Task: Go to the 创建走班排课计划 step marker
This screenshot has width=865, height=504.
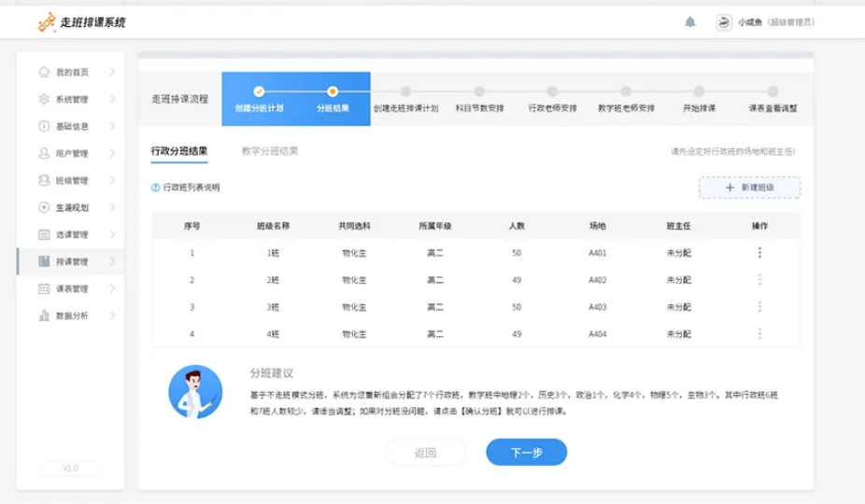Action: coord(405,91)
